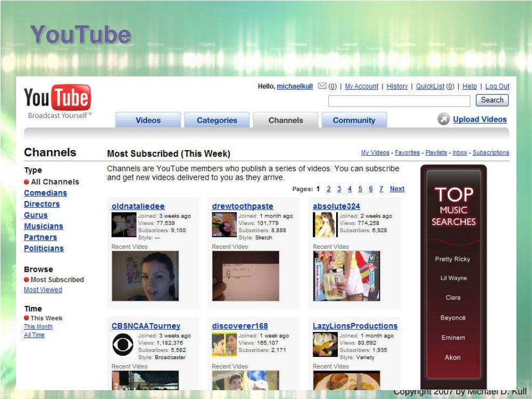
Task: Select Most Subscribed browse option
Action: [x=54, y=280]
